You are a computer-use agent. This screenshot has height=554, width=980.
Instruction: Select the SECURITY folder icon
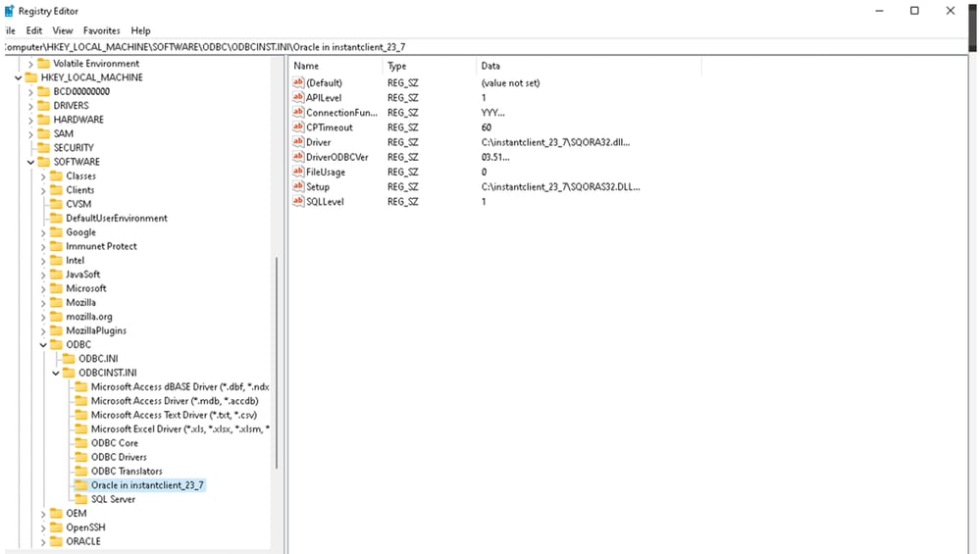click(44, 147)
